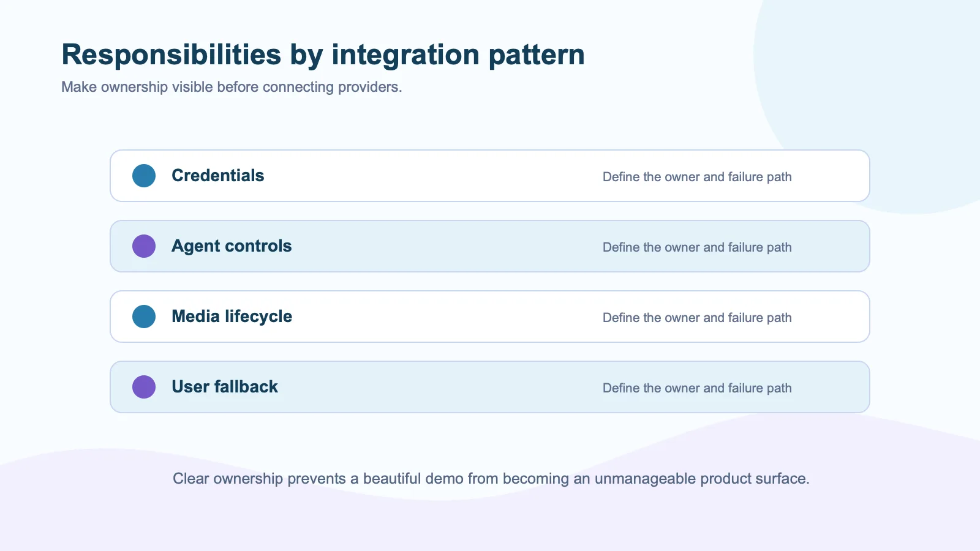The height and width of the screenshot is (551, 980).
Task: Select the Credentials label
Action: 218,176
